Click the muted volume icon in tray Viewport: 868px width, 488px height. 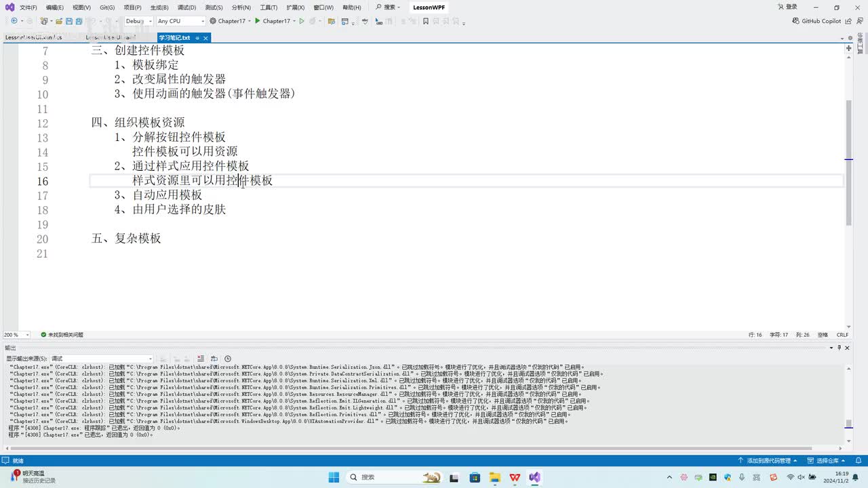coord(802,477)
